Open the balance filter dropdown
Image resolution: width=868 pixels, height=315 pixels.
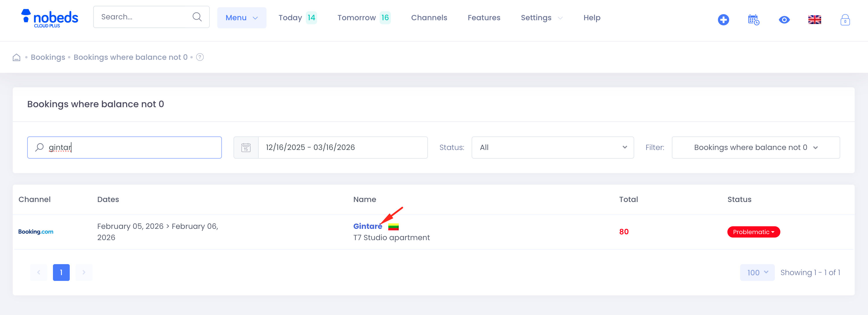coord(755,147)
